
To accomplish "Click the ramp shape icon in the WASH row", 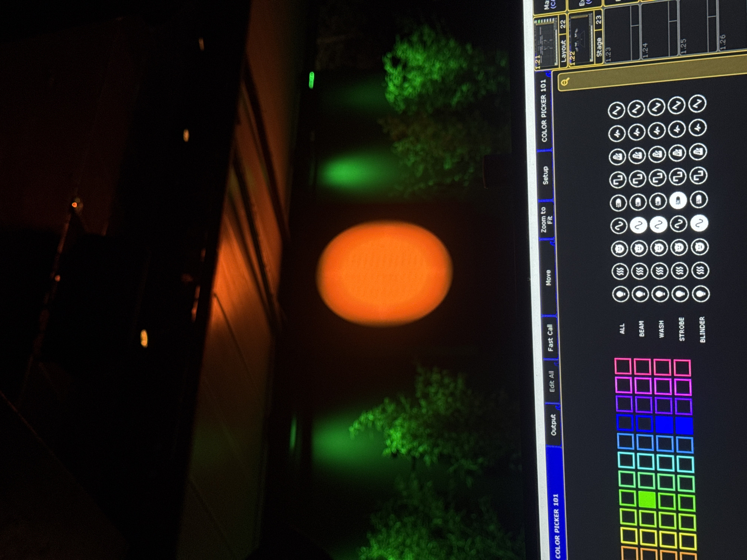I will pyautogui.click(x=657, y=154).
